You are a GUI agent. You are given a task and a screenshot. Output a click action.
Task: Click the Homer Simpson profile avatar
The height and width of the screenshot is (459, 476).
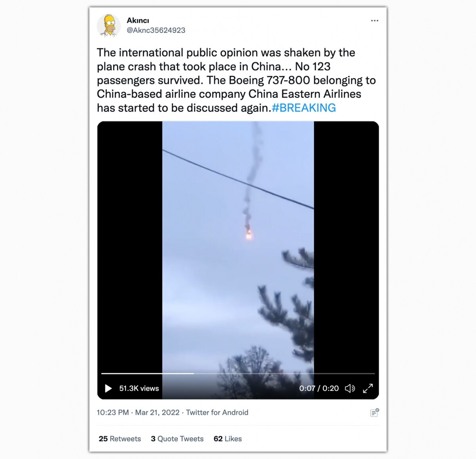[x=108, y=25]
